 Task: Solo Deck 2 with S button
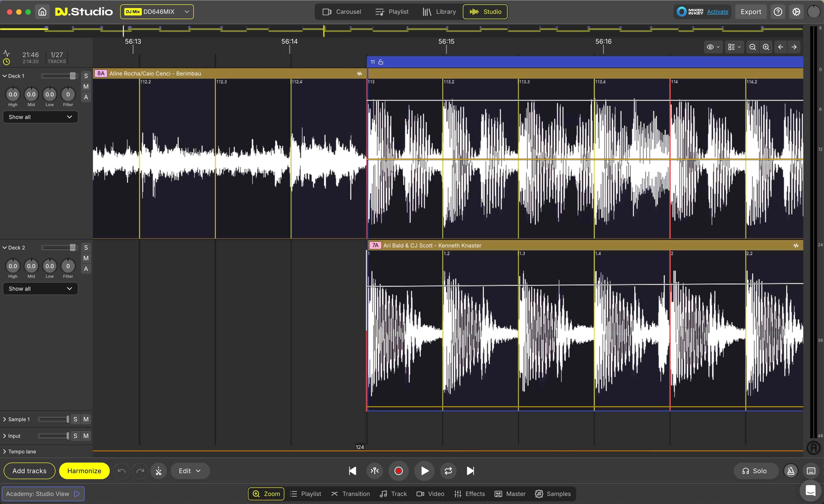tap(86, 247)
